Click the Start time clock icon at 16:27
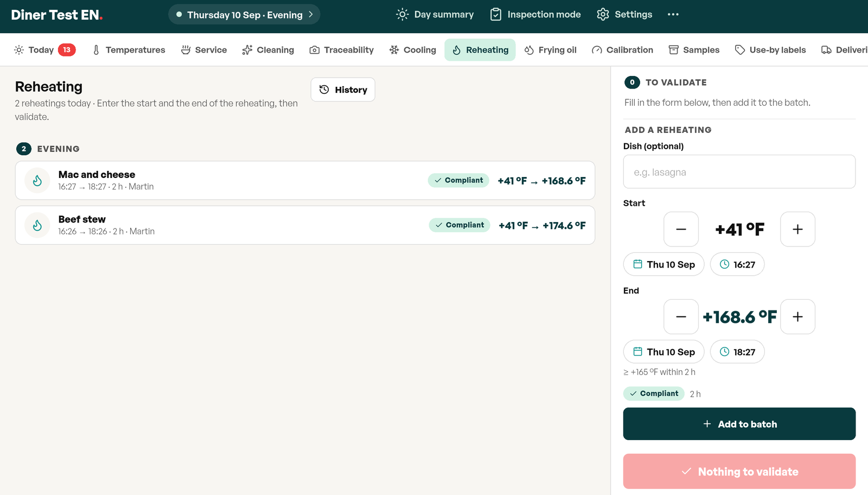Image resolution: width=868 pixels, height=495 pixels. click(x=724, y=264)
